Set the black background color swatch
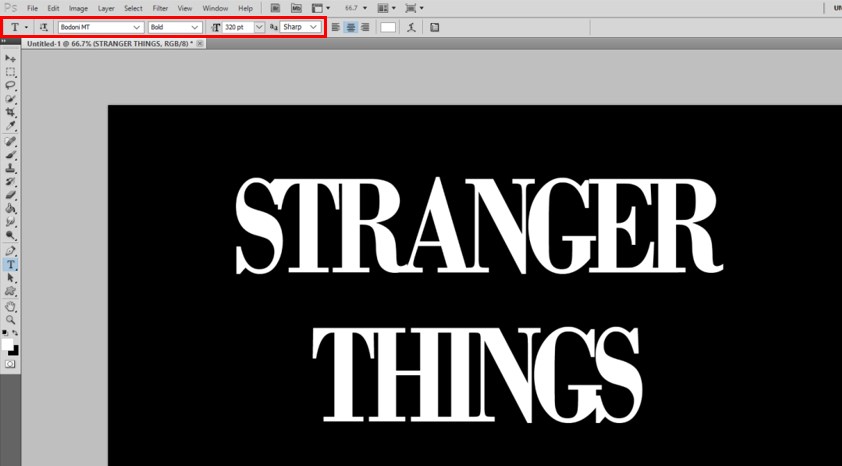Screen dimensions: 842x466 [16, 352]
